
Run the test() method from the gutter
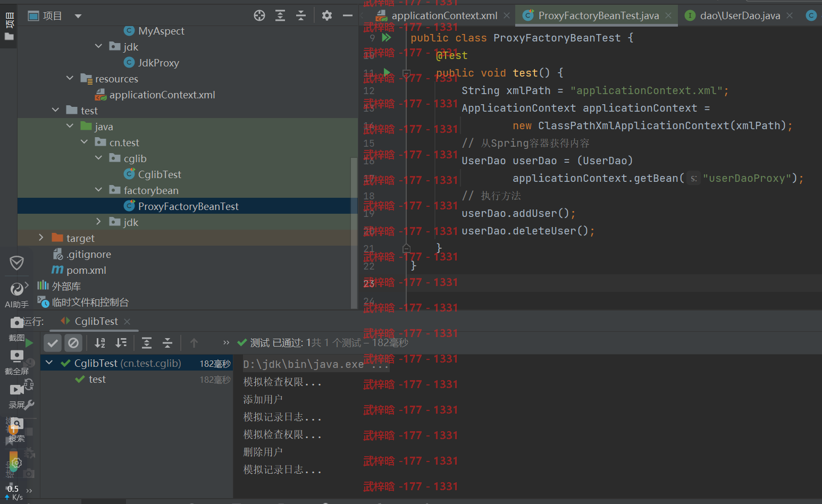pyautogui.click(x=387, y=72)
